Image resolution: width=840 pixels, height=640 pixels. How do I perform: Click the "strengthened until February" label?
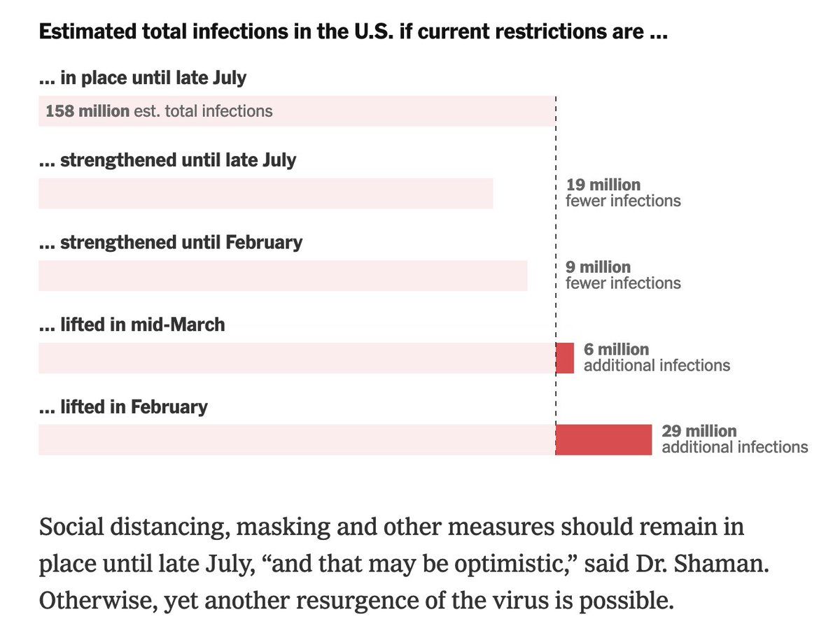[x=171, y=243]
